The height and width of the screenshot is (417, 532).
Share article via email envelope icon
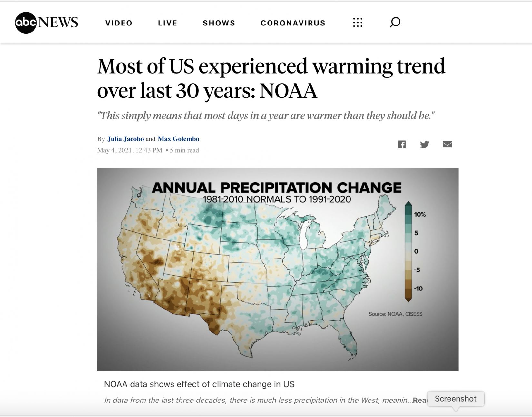[x=447, y=144]
